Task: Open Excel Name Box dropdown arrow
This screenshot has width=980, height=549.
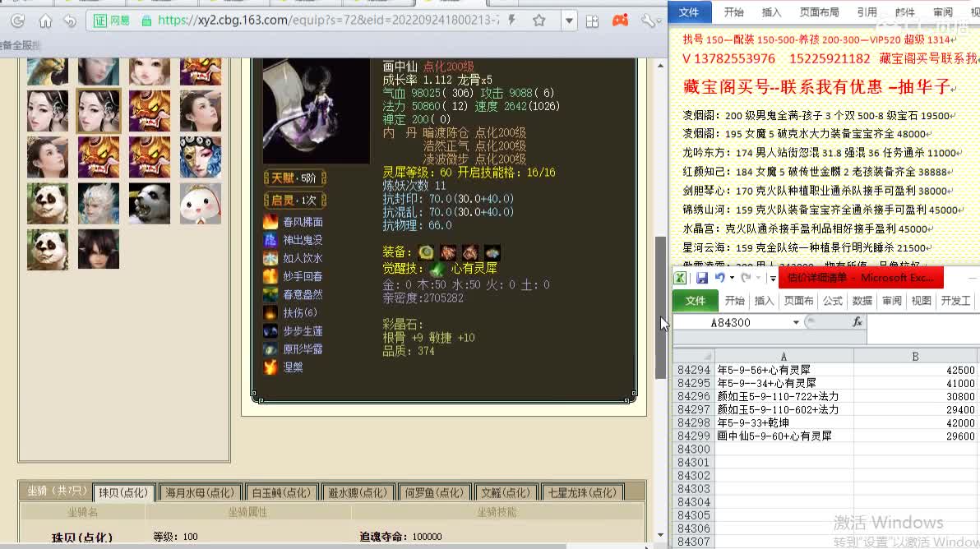Action: tap(796, 323)
